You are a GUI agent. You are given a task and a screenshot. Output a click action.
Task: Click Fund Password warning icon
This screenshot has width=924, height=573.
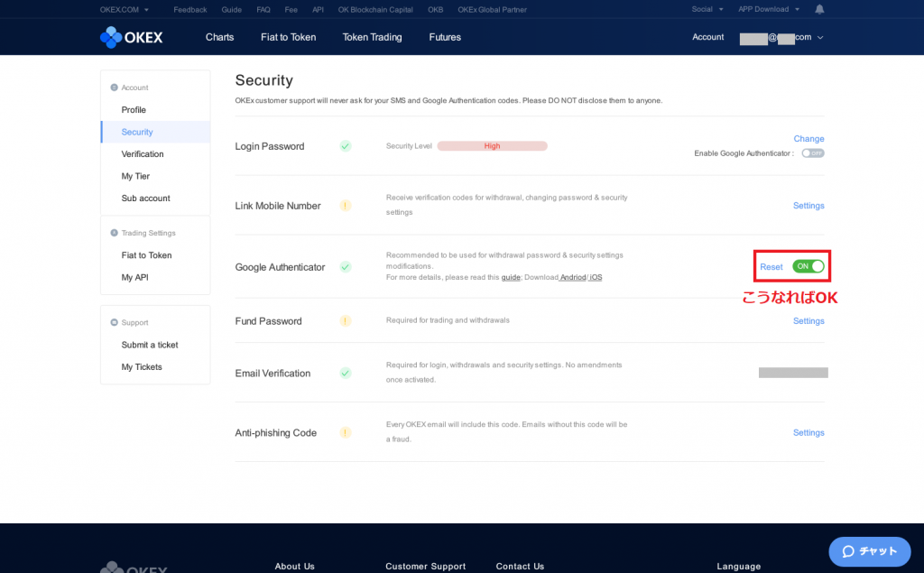[x=346, y=320]
